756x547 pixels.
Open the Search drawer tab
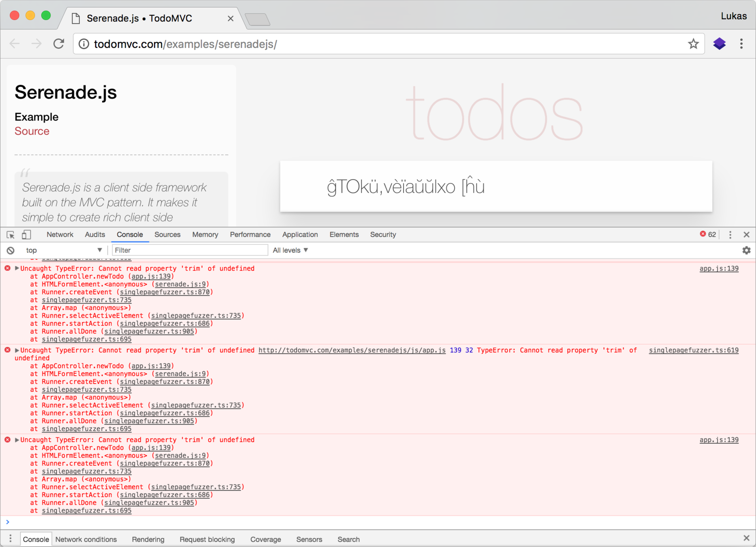click(348, 539)
